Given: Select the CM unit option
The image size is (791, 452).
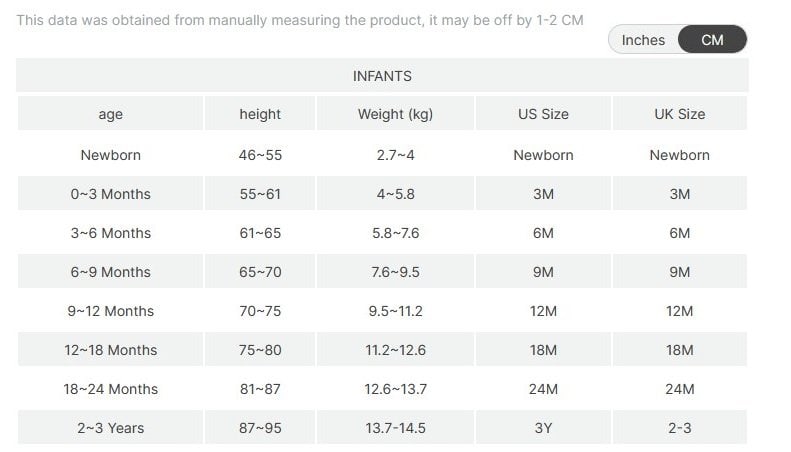Looking at the screenshot, I should [x=712, y=40].
